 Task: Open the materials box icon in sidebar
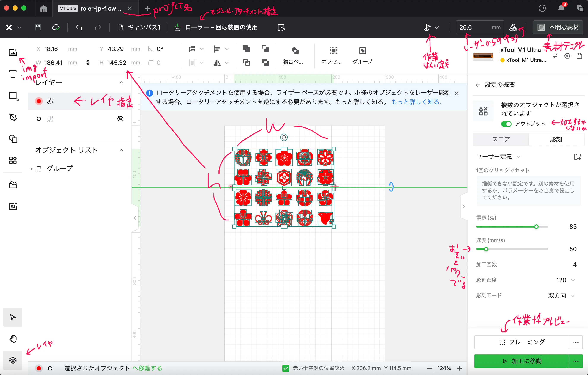click(13, 185)
